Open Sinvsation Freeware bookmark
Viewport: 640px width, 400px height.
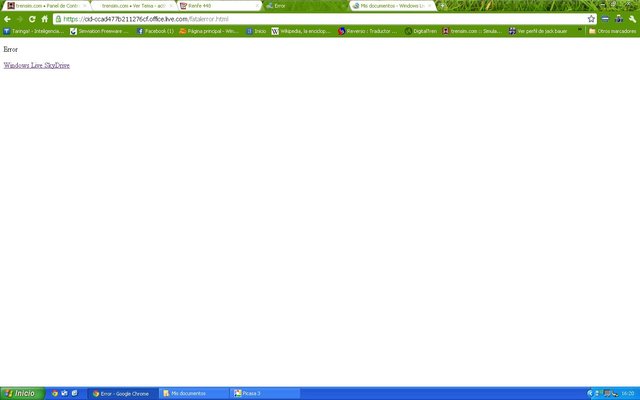(x=99, y=31)
